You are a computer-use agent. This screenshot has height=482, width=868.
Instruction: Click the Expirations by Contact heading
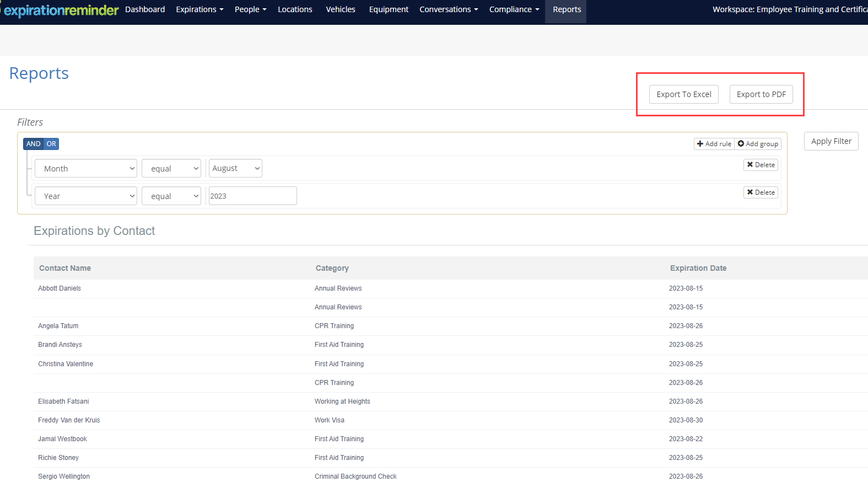[x=94, y=231]
